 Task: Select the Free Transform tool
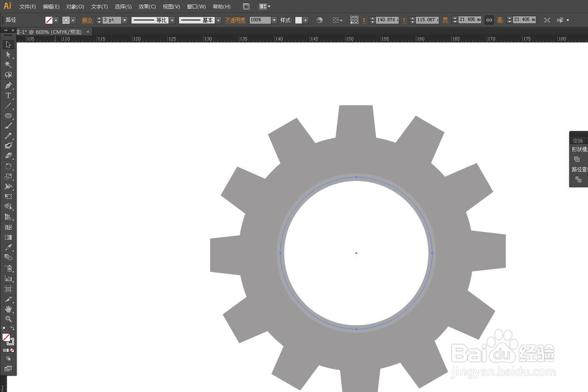[x=8, y=196]
